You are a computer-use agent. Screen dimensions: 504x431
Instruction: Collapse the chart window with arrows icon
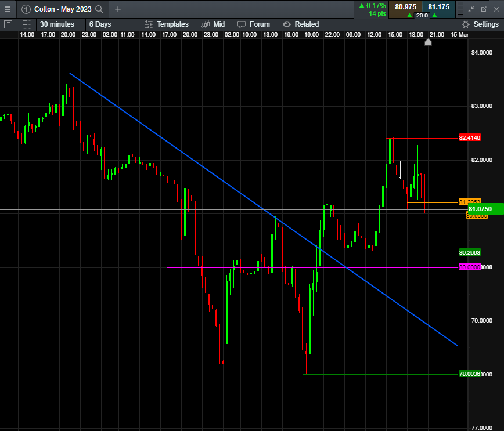point(471,9)
